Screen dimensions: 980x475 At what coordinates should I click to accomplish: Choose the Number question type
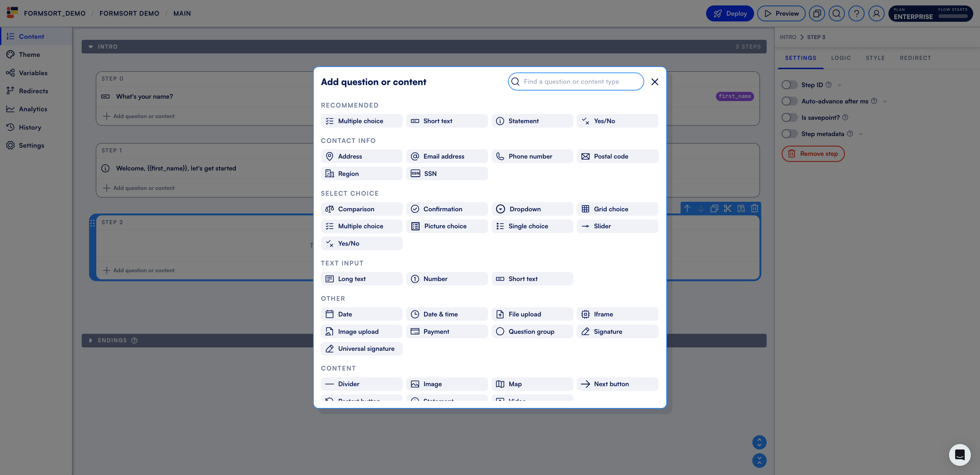447,279
